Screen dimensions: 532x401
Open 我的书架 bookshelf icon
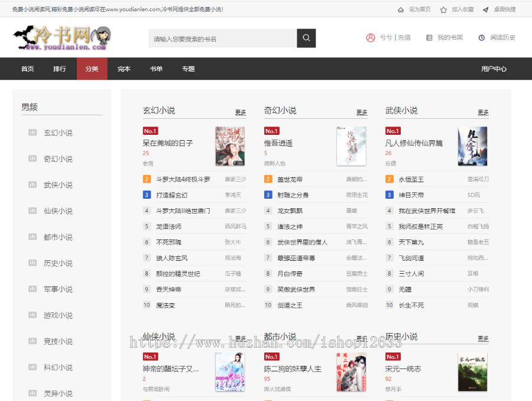pos(429,38)
